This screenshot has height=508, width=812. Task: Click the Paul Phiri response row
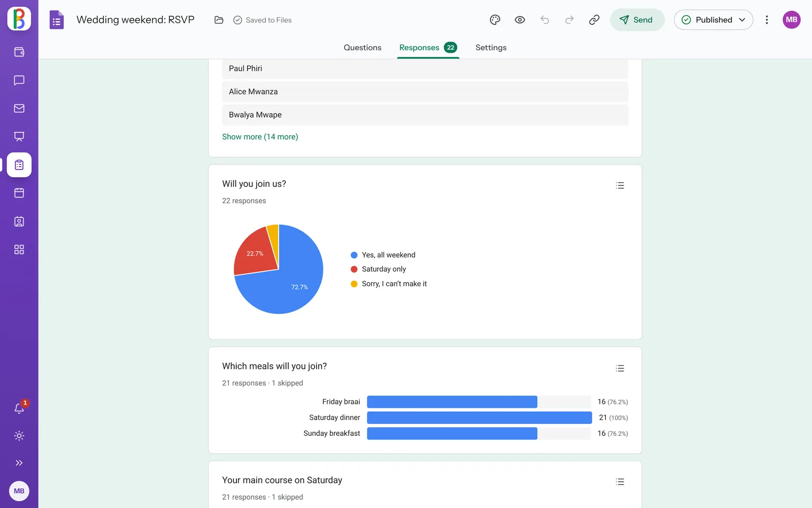425,69
